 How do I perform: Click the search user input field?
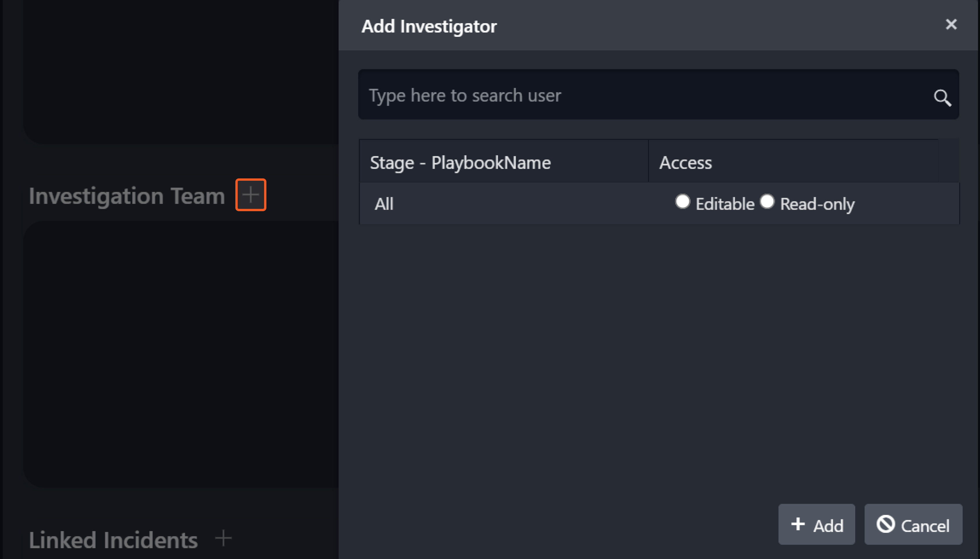pos(645,95)
